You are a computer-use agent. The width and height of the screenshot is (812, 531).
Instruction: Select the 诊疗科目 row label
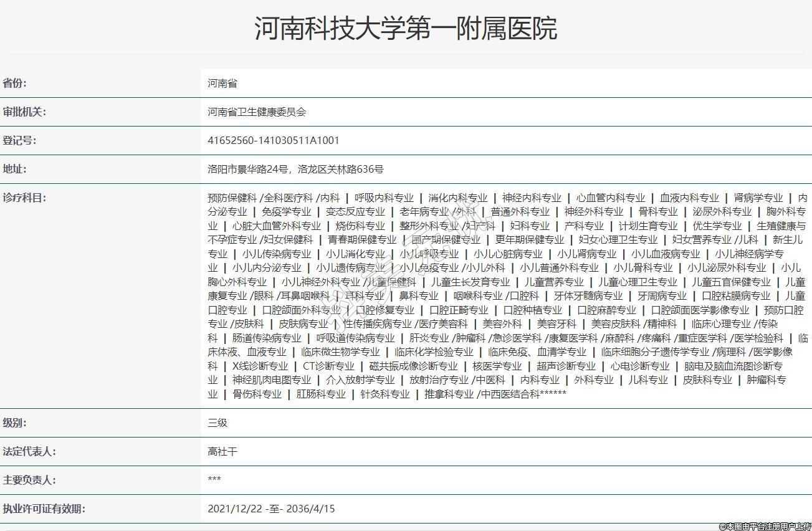24,198
